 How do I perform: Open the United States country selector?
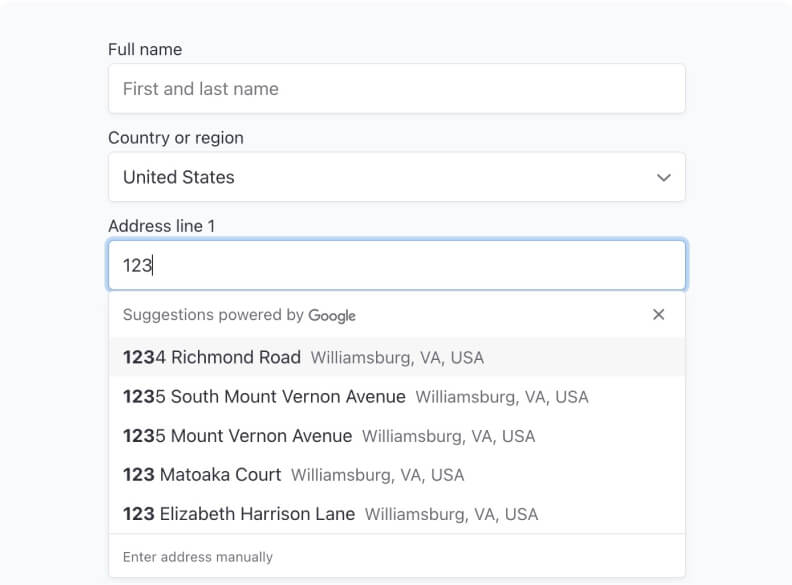pos(396,177)
